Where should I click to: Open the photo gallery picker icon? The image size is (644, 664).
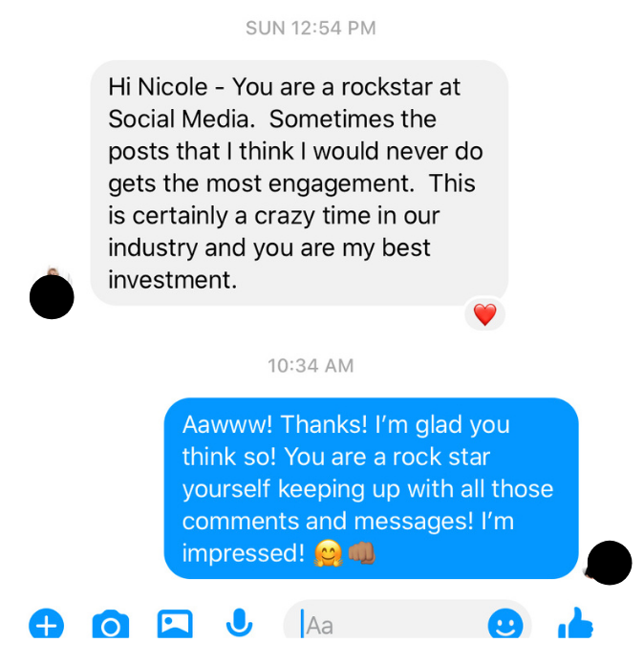point(175,624)
